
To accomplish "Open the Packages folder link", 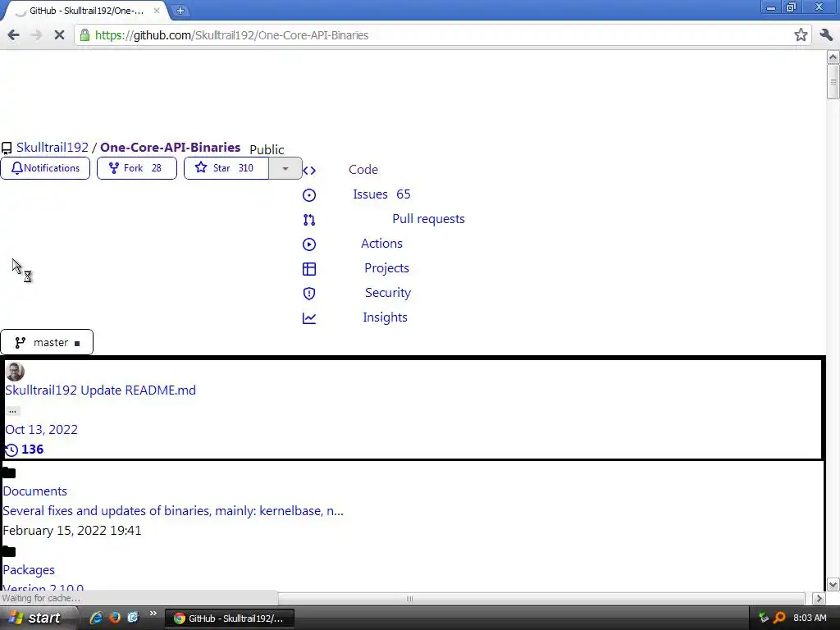I will (x=29, y=570).
